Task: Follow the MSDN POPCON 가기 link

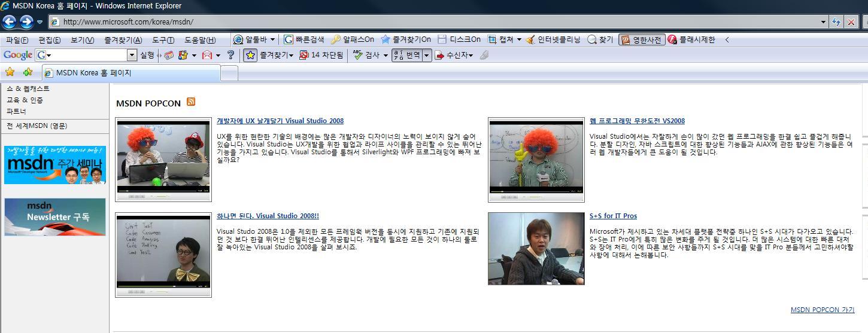Action: click(823, 310)
